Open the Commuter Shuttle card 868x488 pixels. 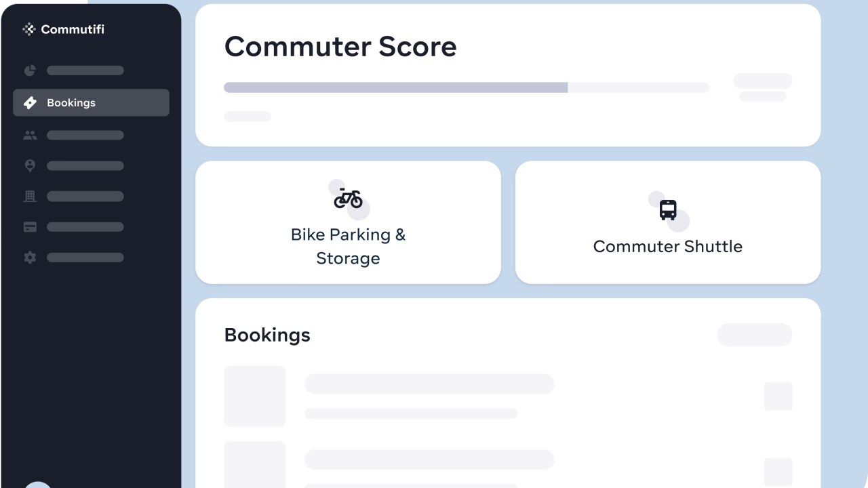668,222
